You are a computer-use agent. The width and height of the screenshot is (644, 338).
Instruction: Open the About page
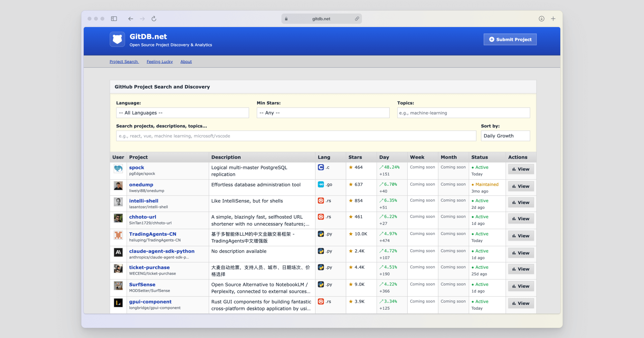pos(186,61)
